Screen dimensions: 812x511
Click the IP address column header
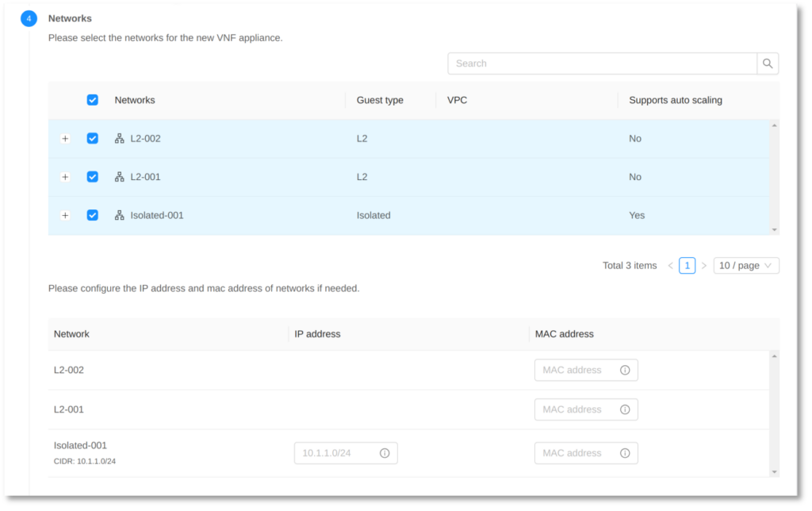(317, 334)
